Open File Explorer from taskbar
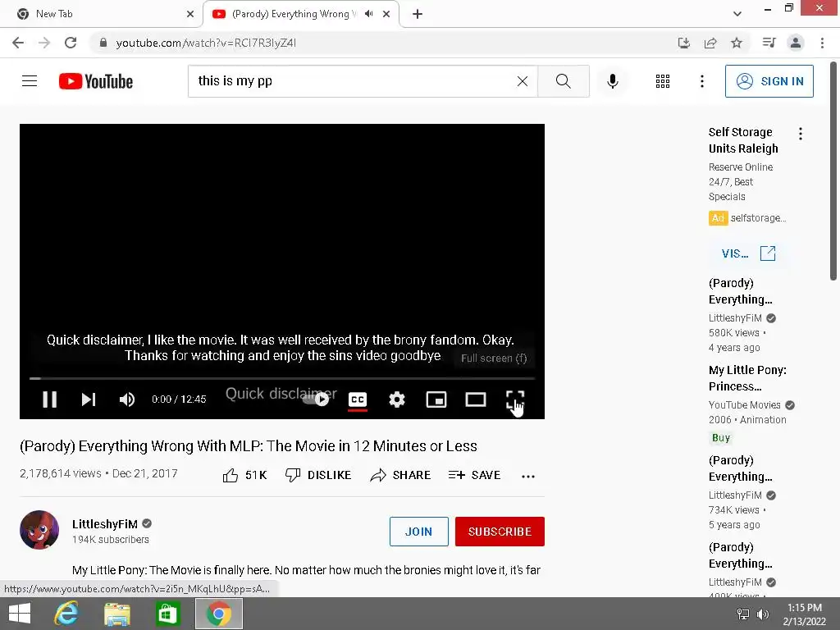The width and height of the screenshot is (840, 630). click(116, 614)
